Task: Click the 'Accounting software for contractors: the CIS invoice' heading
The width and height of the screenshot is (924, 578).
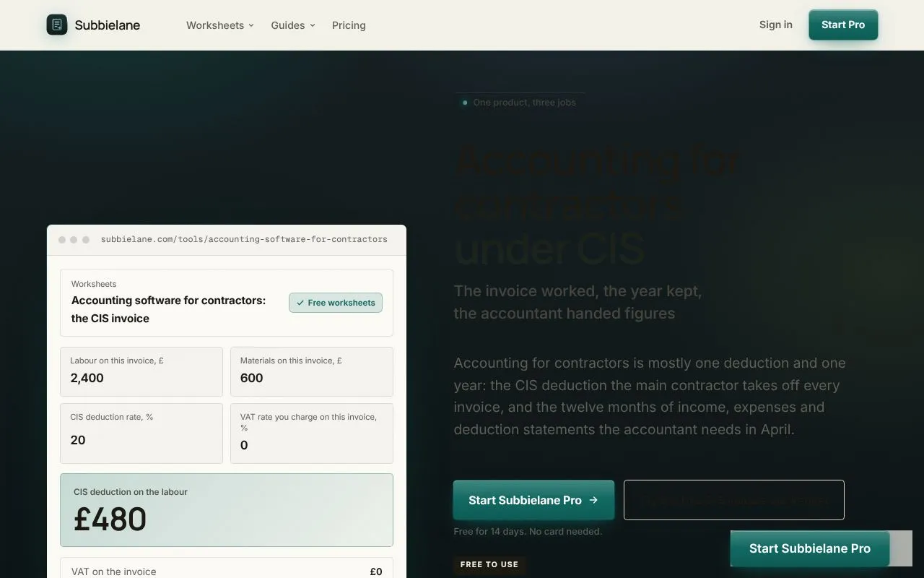Action: [168, 309]
